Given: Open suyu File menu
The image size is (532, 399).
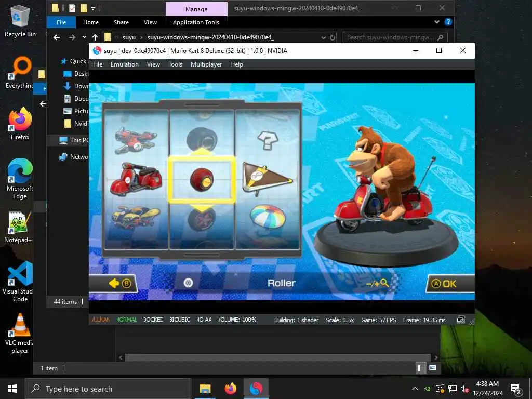Looking at the screenshot, I should pyautogui.click(x=98, y=64).
